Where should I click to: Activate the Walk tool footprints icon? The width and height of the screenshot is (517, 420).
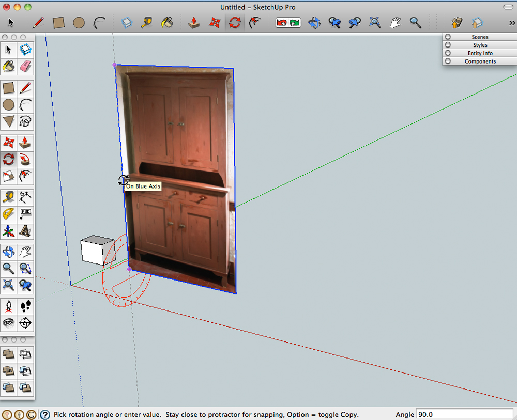point(25,306)
